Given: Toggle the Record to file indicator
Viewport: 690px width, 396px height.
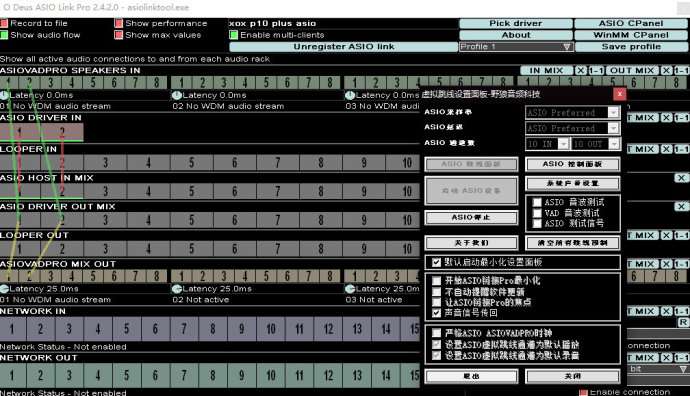Looking at the screenshot, I should pos(4,23).
